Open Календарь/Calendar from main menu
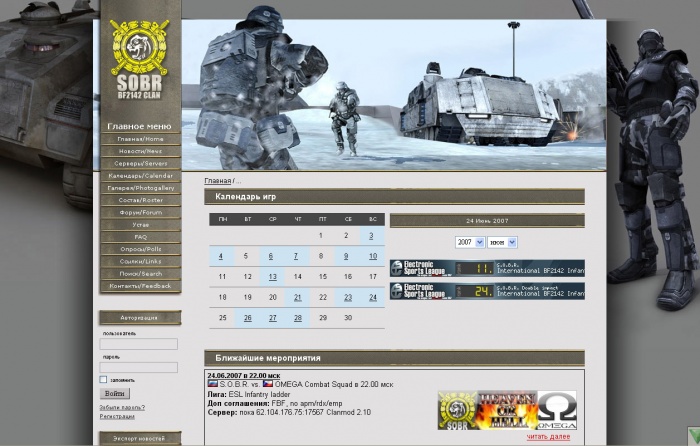The width and height of the screenshot is (700, 446). coord(141,176)
